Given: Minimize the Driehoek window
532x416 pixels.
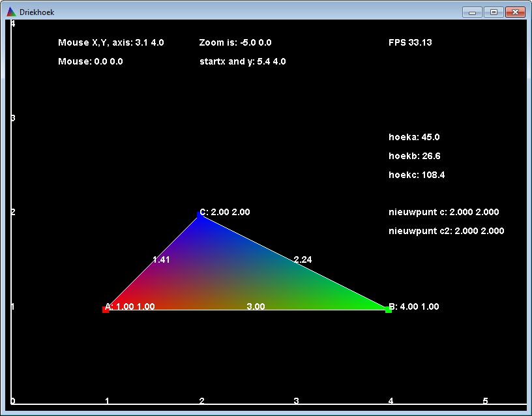Looking at the screenshot, I should pyautogui.click(x=472, y=12).
